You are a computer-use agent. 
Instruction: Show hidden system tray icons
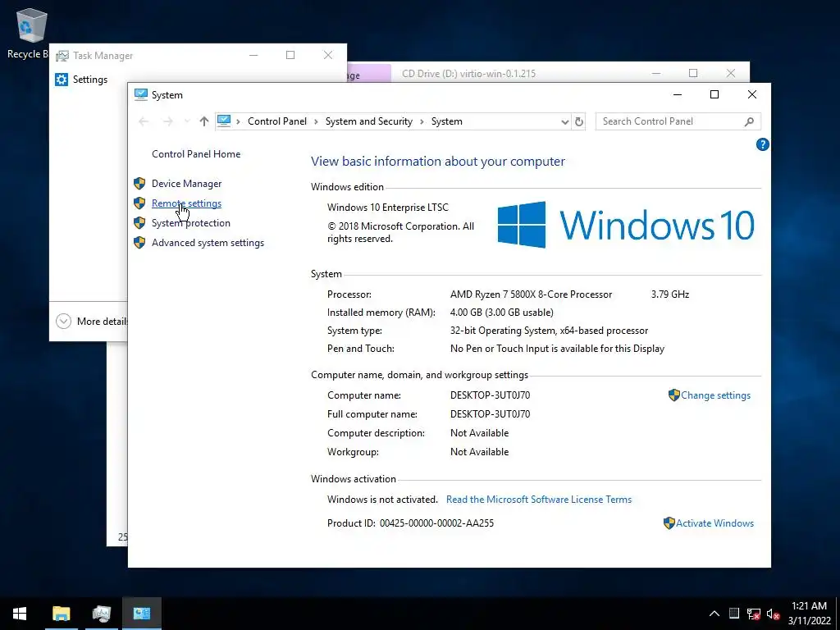714,614
